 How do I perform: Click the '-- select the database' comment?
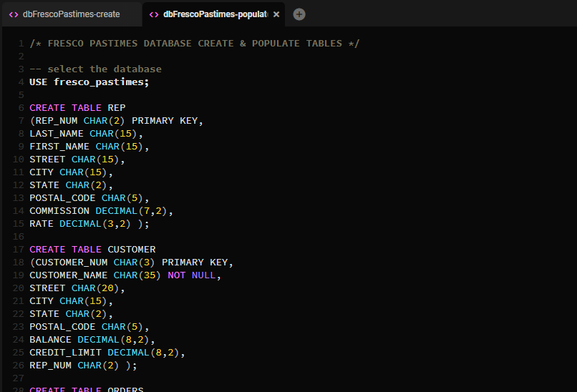[x=95, y=69]
